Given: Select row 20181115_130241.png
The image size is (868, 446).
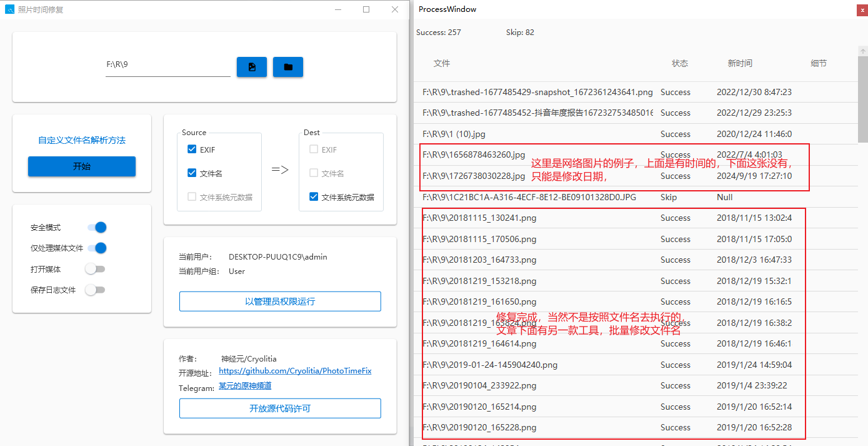Looking at the screenshot, I should [x=636, y=218].
